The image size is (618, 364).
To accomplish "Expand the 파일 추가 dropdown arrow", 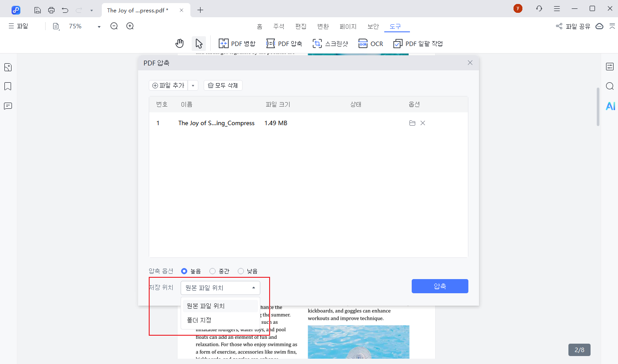I will point(193,85).
